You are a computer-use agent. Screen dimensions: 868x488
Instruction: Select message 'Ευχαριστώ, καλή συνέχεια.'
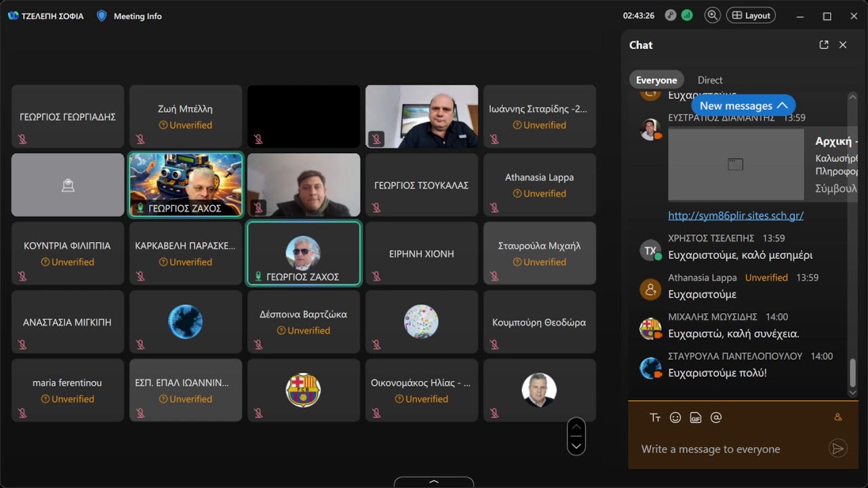734,333
